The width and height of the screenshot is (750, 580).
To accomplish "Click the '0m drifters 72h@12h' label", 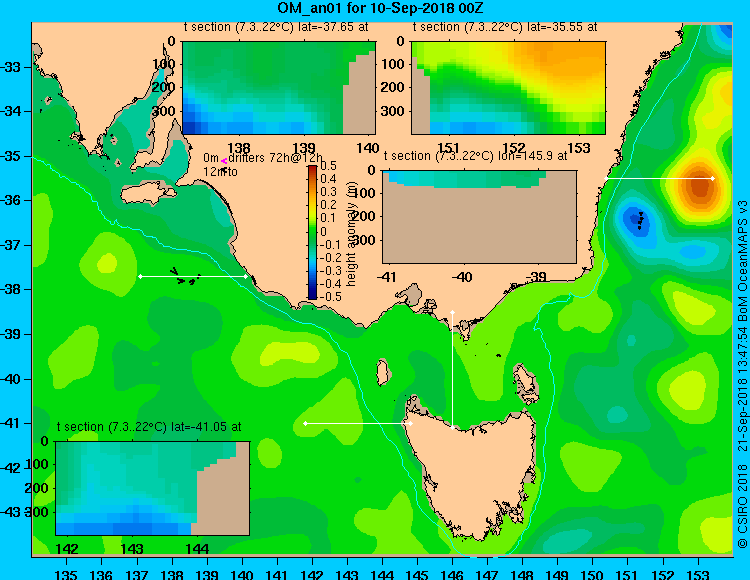I will click(263, 158).
